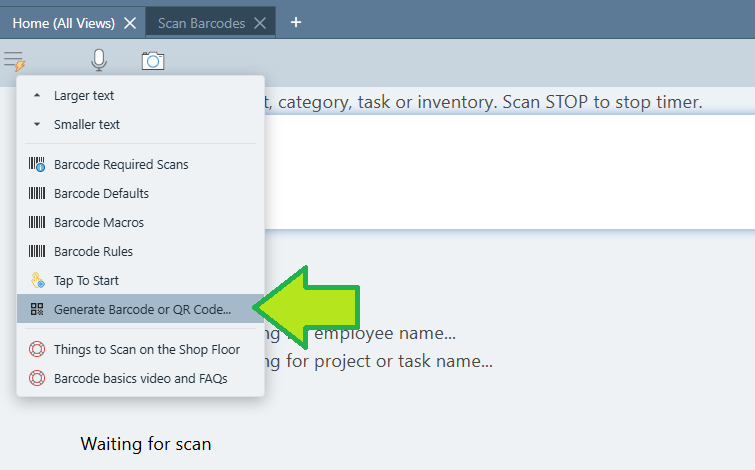The width and height of the screenshot is (755, 470).
Task: Click the Waiting for scan status text
Action: 145,444
